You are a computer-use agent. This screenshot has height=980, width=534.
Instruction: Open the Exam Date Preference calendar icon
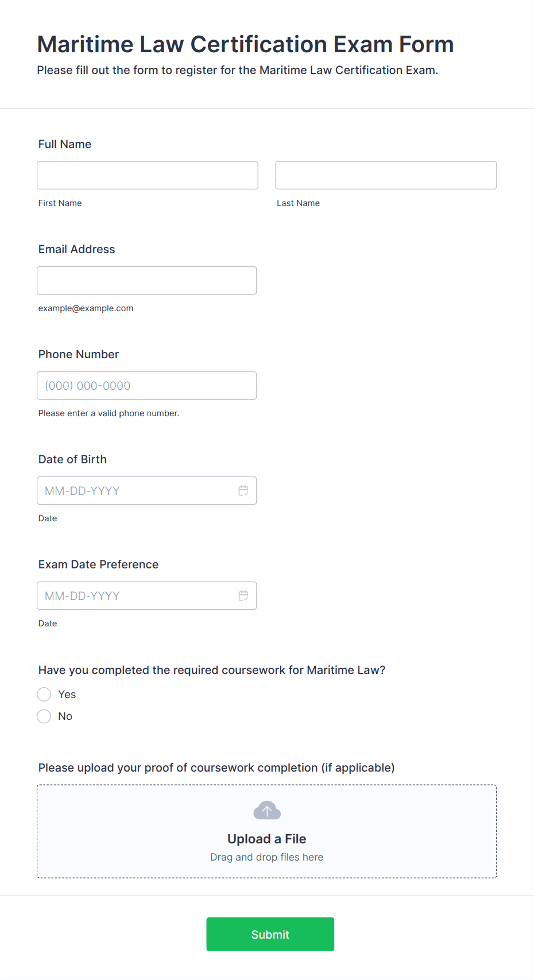point(243,596)
